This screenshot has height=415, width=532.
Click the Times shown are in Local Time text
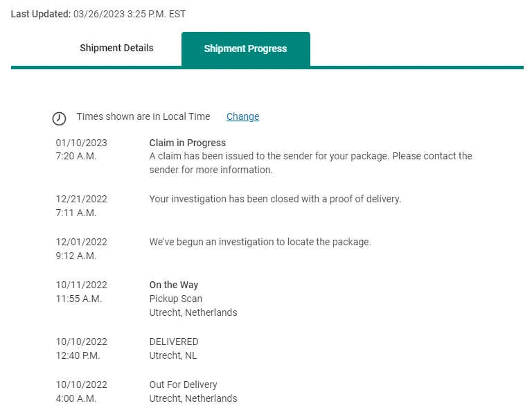point(143,116)
